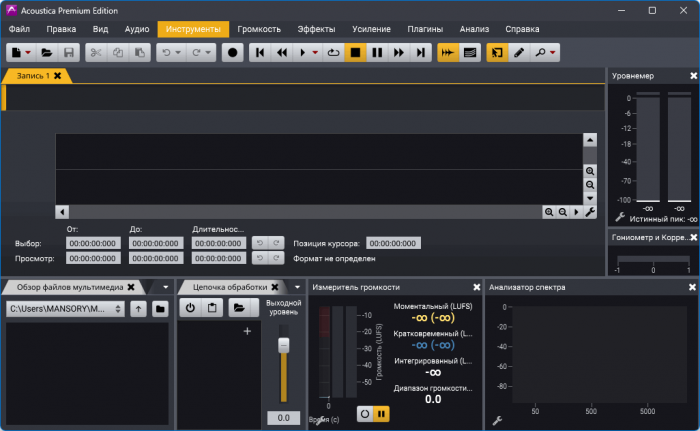
Task: Expand the new file dropdown arrow
Action: (x=29, y=52)
